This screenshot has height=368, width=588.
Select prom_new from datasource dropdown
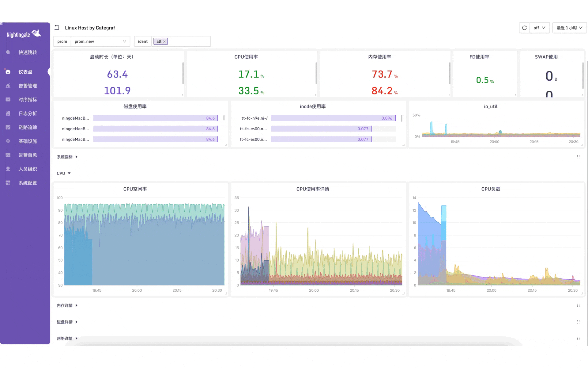(99, 41)
